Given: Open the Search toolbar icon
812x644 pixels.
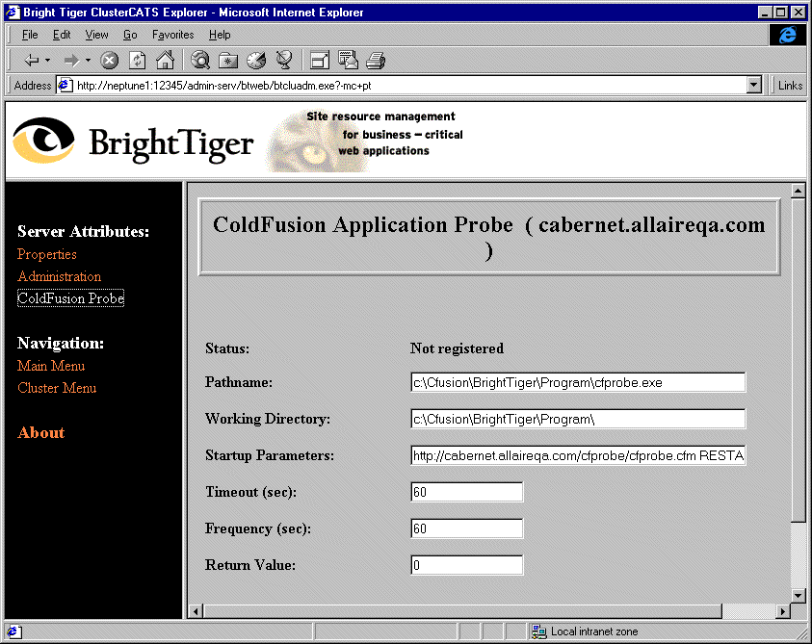Looking at the screenshot, I should (200, 61).
